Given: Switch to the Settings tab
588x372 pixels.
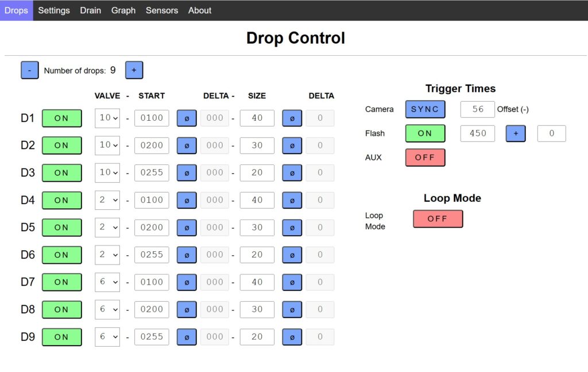Looking at the screenshot, I should point(54,10).
